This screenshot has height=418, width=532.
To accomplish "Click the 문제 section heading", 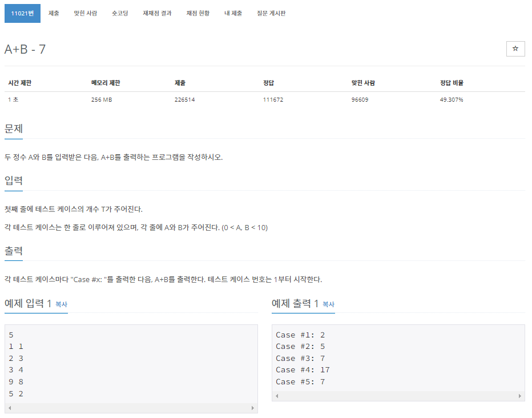I will (x=14, y=128).
